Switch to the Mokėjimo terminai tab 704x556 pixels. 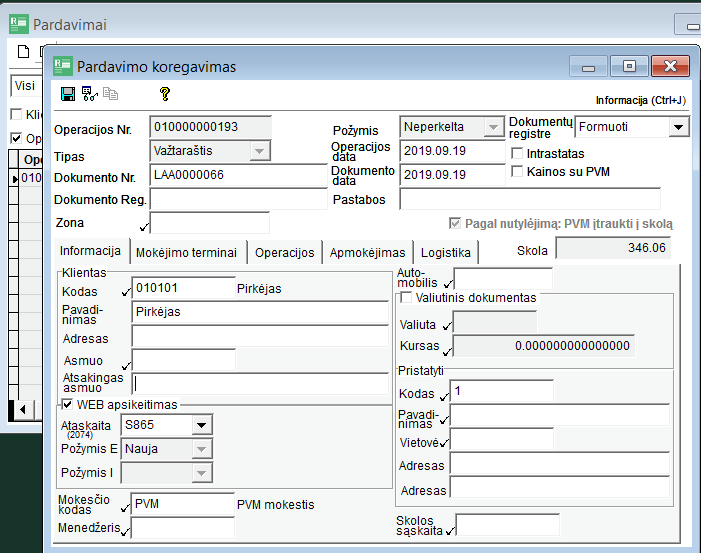point(186,252)
